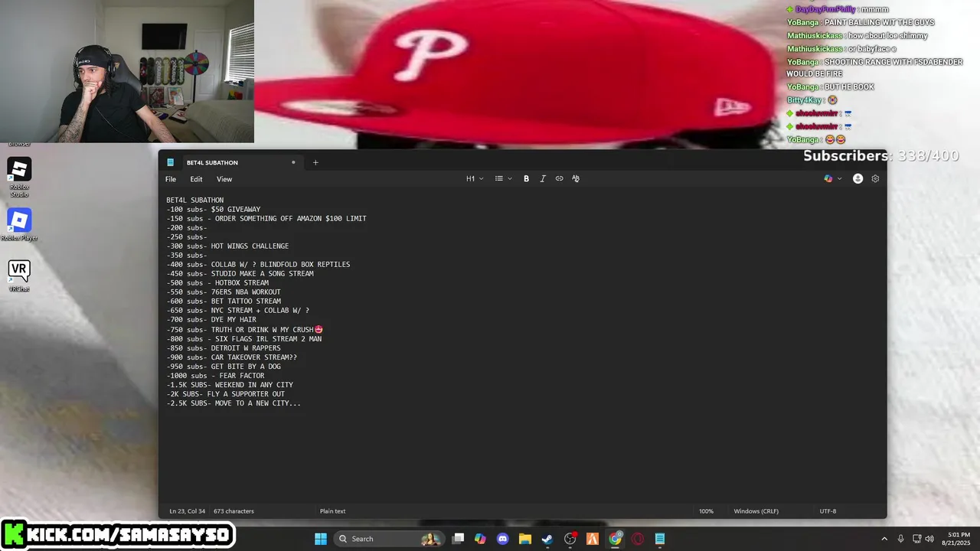The image size is (980, 551).
Task: Click the taskbar Search box
Action: point(390,539)
